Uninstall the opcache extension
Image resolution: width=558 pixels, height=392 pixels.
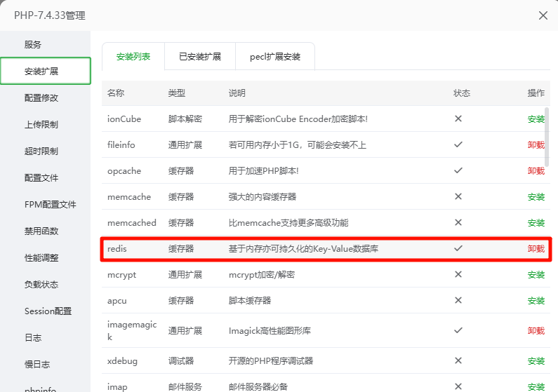[x=536, y=171]
